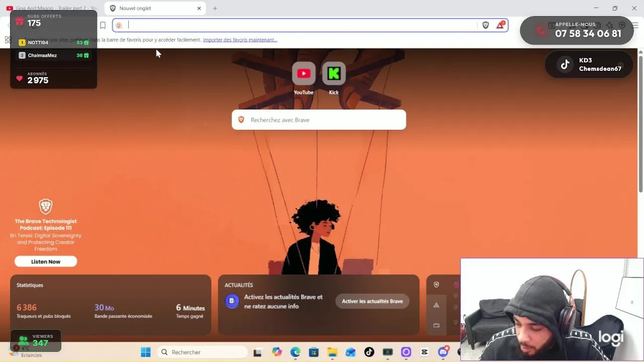Click the Brave lion icon in the search box

coord(241,120)
